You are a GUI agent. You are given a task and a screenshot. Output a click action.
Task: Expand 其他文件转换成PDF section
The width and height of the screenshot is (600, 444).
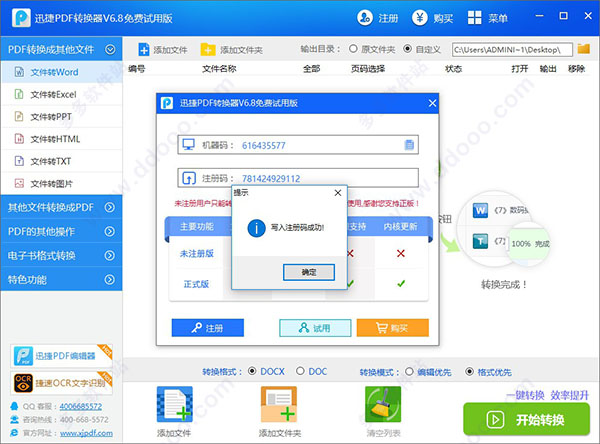pos(110,207)
